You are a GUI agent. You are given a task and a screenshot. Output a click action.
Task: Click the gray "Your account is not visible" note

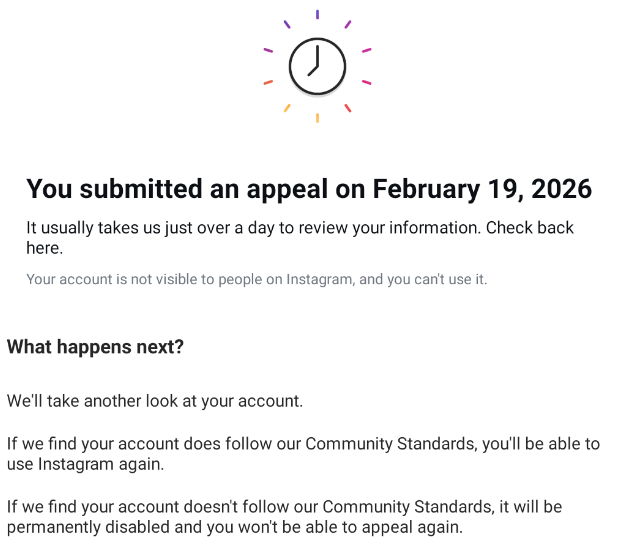point(256,279)
